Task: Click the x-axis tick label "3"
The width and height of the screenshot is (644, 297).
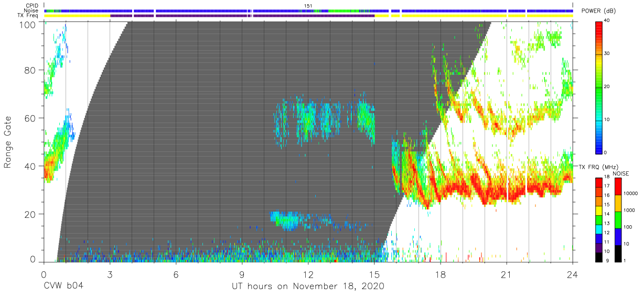Action: (x=110, y=274)
